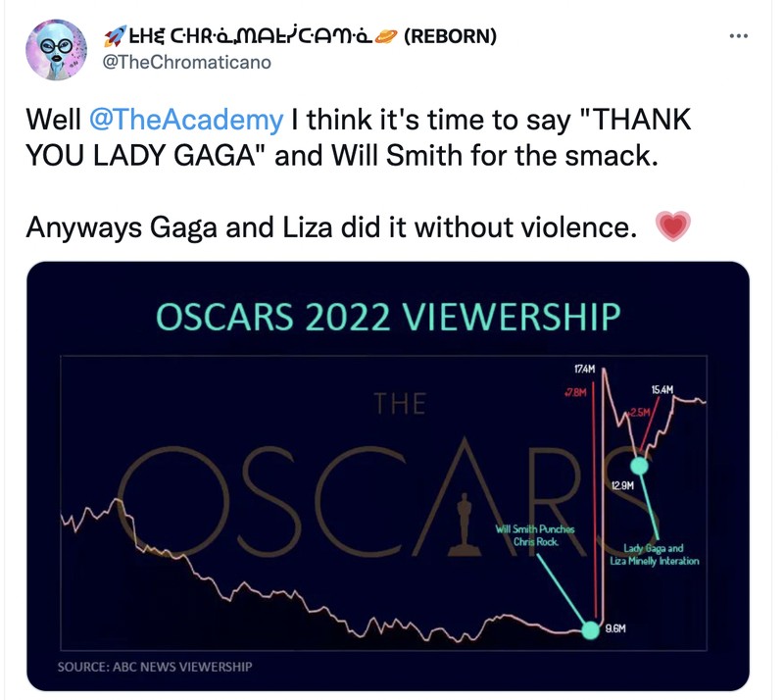Image resolution: width=784 pixels, height=700 pixels.
Task: Open the @TheAcademy mention link
Action: (x=185, y=121)
